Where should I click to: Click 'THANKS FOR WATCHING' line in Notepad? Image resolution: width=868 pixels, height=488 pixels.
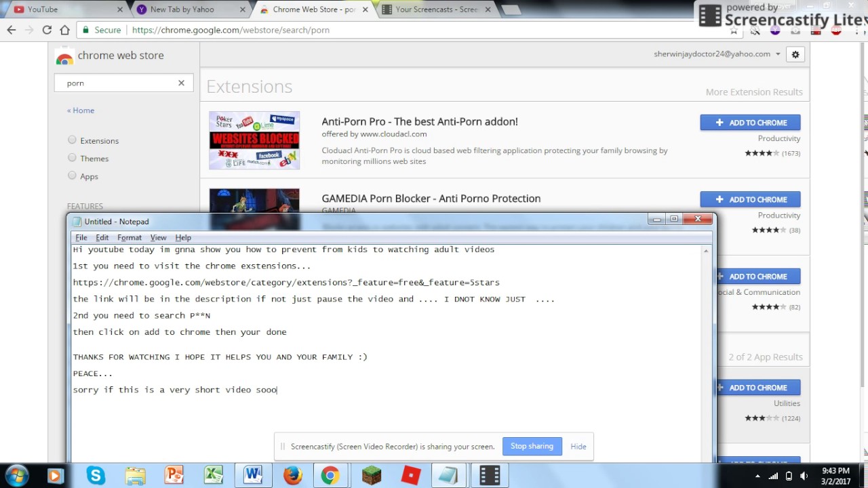(x=220, y=357)
